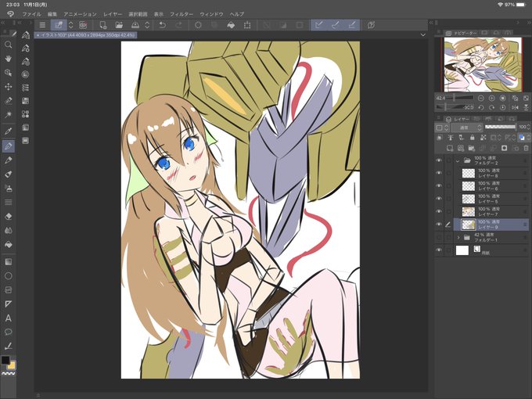Select the Eyedropper tool
532x399 pixels.
tap(9, 131)
